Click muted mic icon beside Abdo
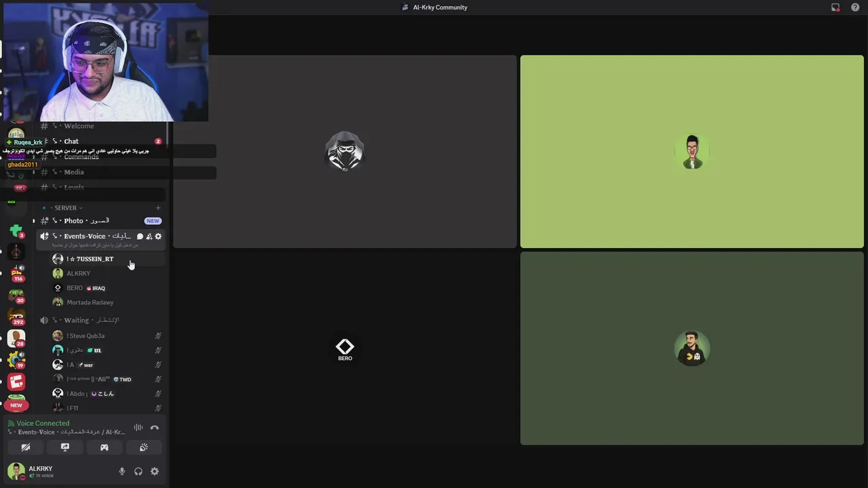Image resolution: width=868 pixels, height=488 pixels. pyautogui.click(x=158, y=394)
